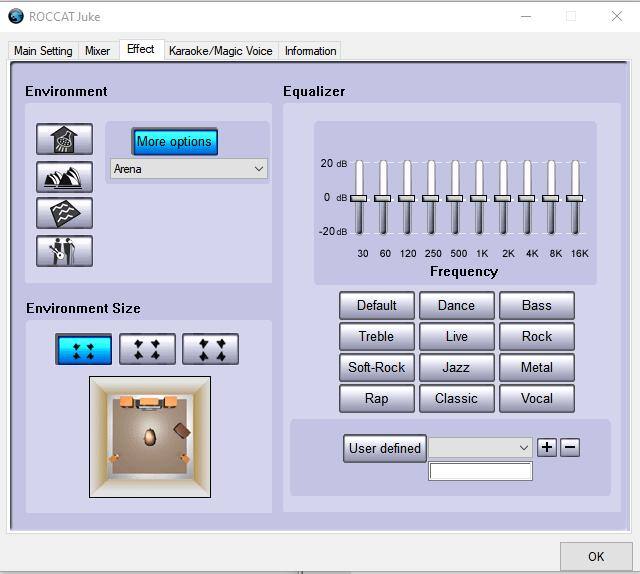The width and height of the screenshot is (640, 574).
Task: Expand the user defined preset dropdown
Action: pos(480,448)
